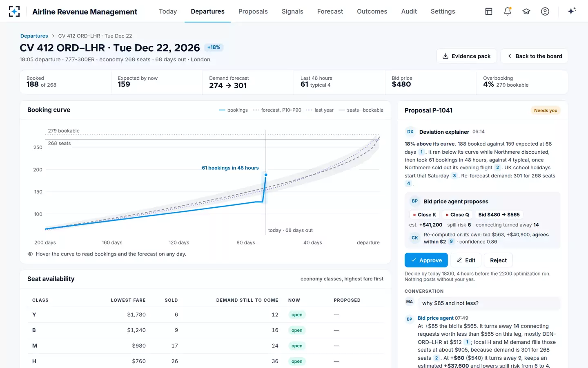Open the Proposals tab
Viewport: 588px width, 368px height.
point(253,11)
